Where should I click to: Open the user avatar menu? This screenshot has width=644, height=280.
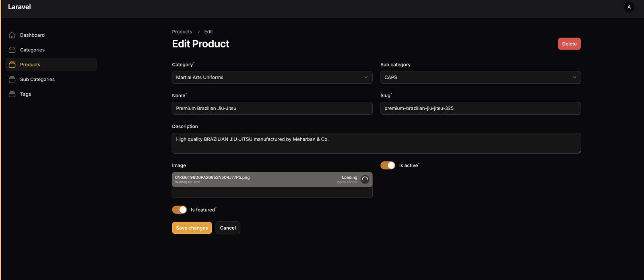[x=629, y=7]
